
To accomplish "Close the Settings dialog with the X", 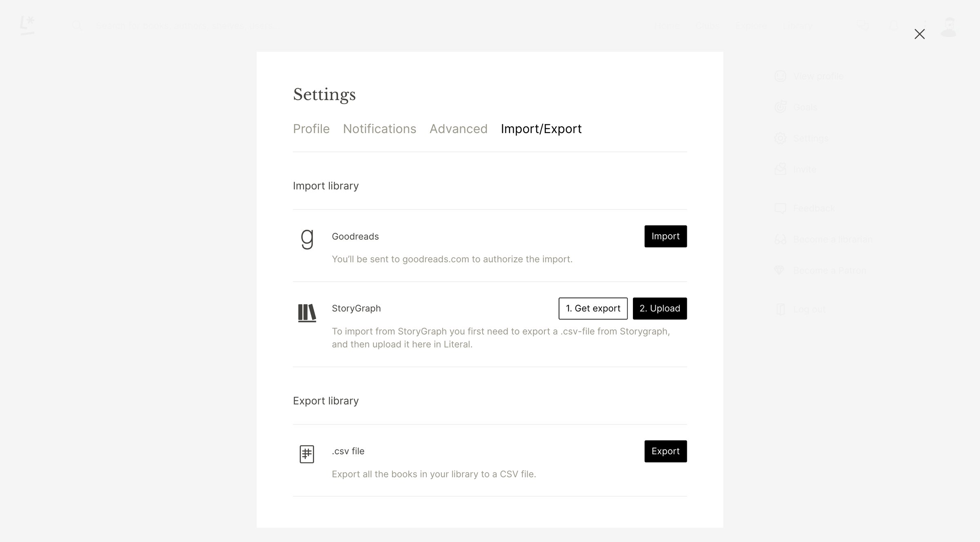I will coord(920,34).
